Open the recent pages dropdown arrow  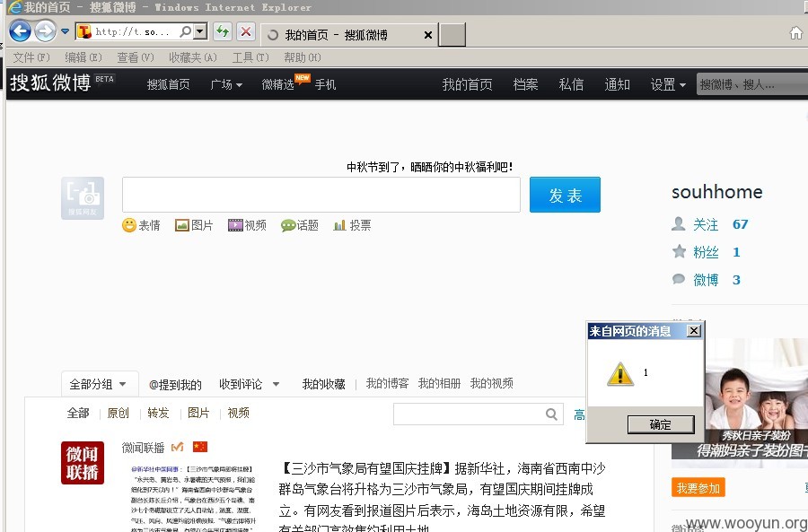[x=65, y=32]
